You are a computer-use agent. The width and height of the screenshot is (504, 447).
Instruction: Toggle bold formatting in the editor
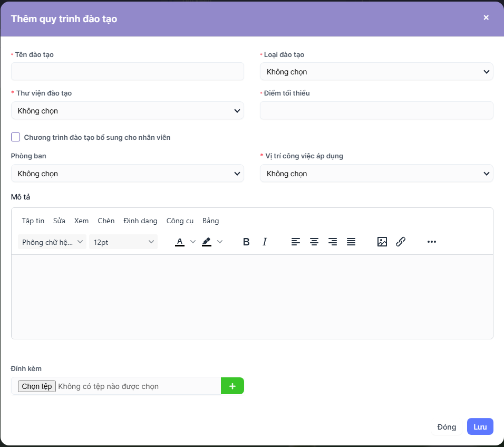(x=246, y=242)
